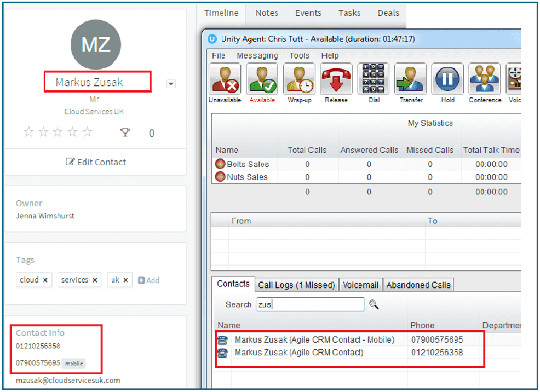Switch to Call Logs tab
This screenshot has width=540, height=392.
[x=296, y=285]
